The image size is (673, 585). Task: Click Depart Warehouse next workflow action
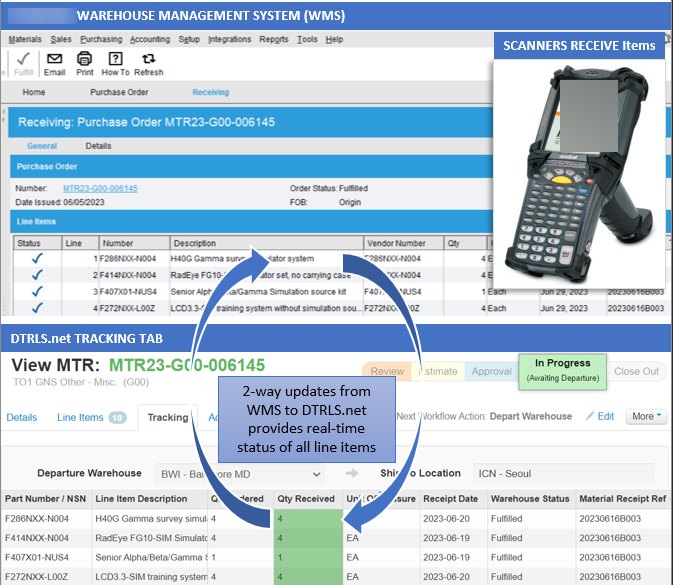tap(531, 416)
